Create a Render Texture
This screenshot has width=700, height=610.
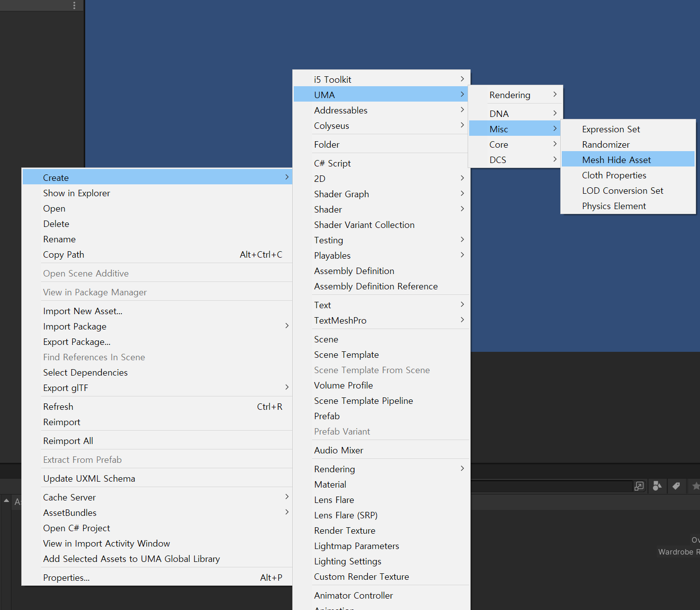click(381, 530)
